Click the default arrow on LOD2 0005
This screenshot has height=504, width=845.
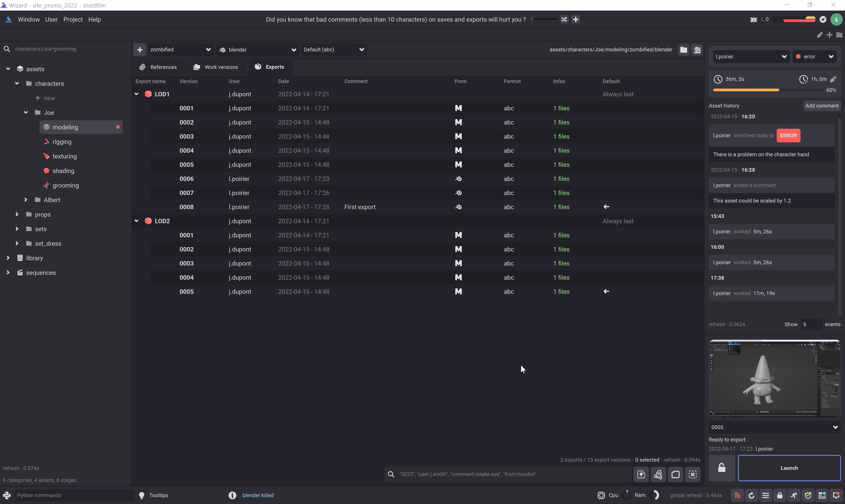click(x=607, y=291)
